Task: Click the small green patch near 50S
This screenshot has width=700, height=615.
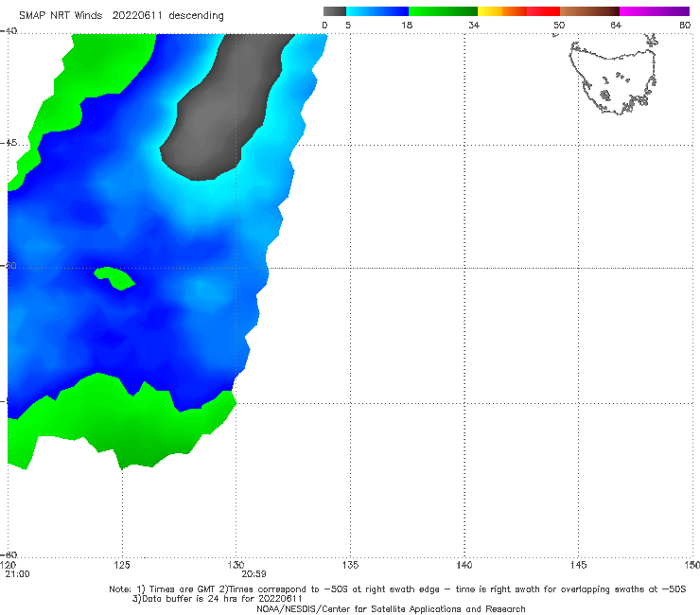Action: (114, 278)
